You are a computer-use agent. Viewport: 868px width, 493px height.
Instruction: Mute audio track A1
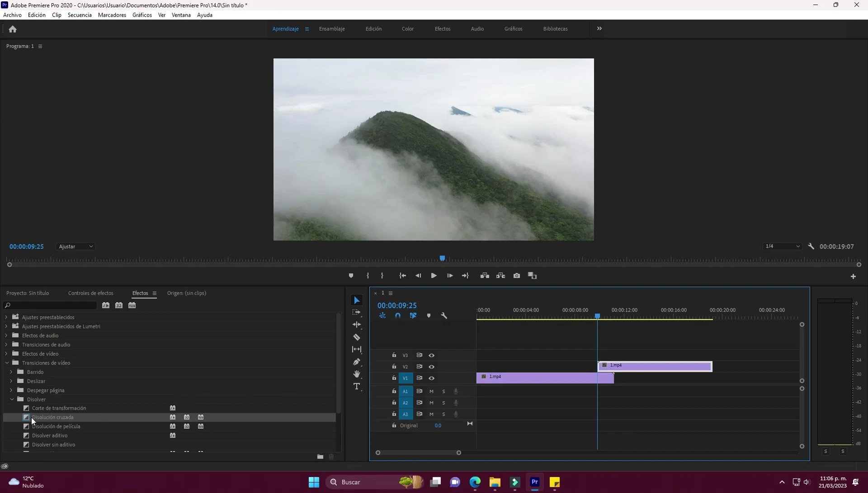tap(431, 391)
